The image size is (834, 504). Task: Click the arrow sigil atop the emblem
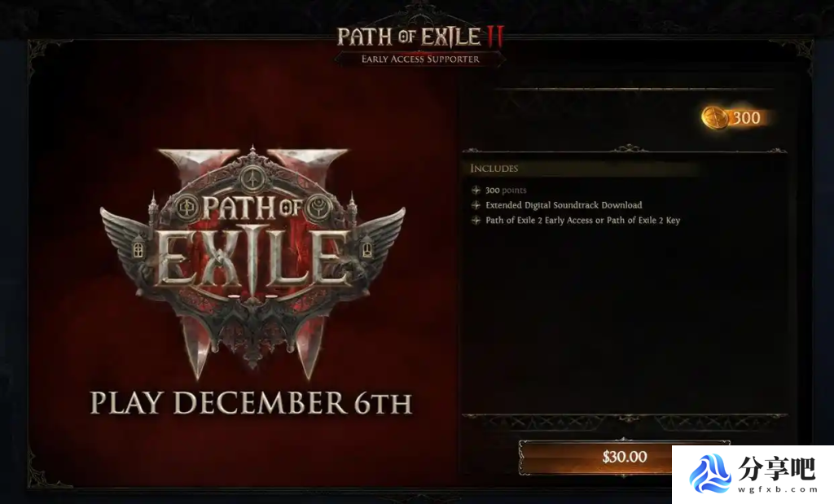(x=252, y=178)
